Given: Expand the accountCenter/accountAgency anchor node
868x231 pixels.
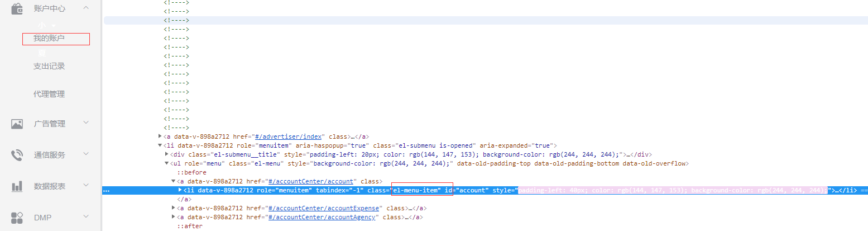Looking at the screenshot, I should tap(174, 217).
